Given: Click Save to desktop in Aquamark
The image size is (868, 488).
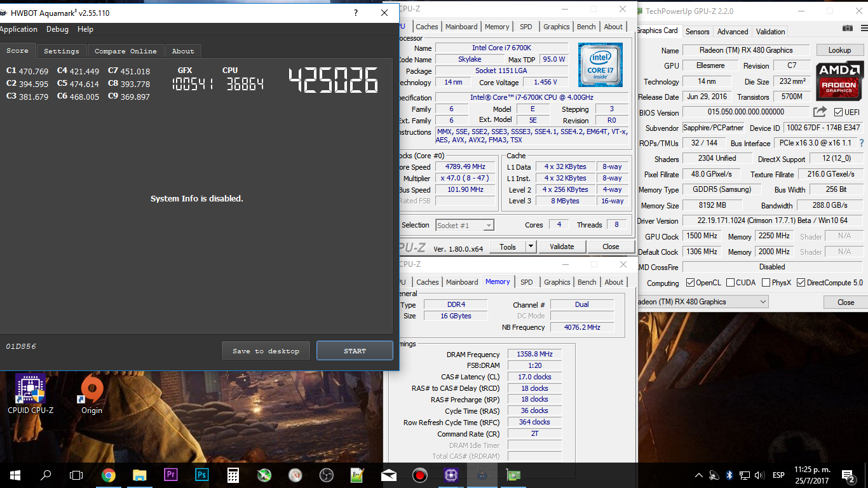Looking at the screenshot, I should point(266,351).
